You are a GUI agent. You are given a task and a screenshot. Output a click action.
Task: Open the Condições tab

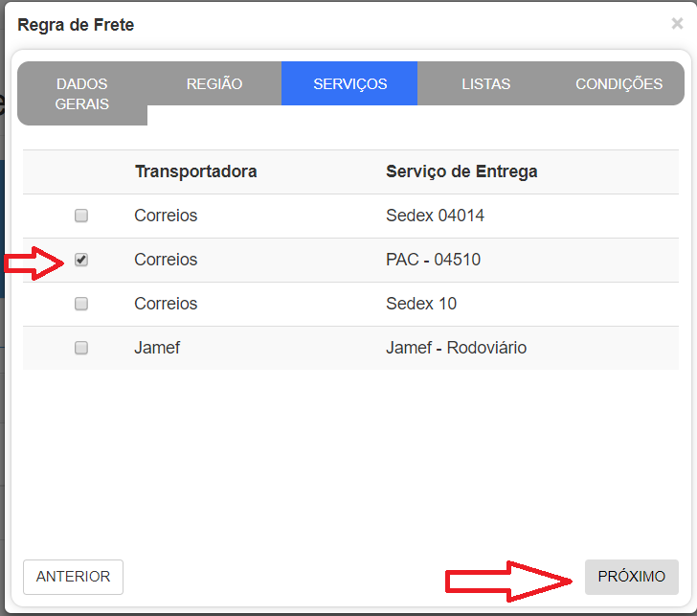click(618, 84)
